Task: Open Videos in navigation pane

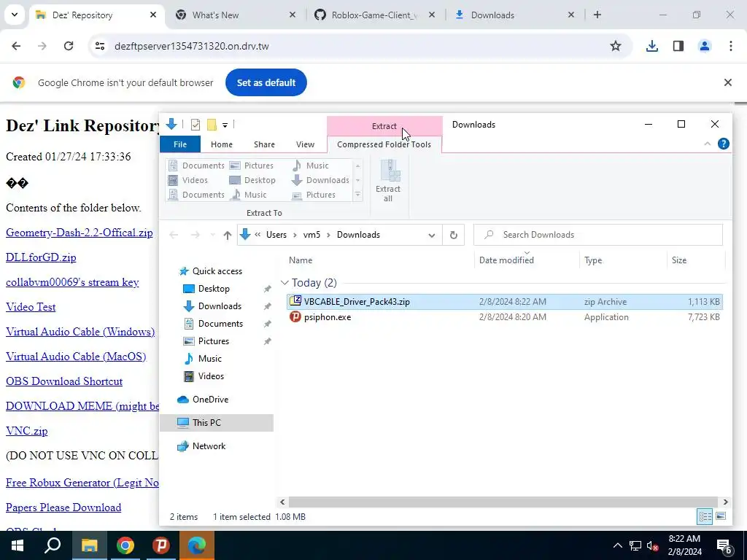Action: click(211, 376)
